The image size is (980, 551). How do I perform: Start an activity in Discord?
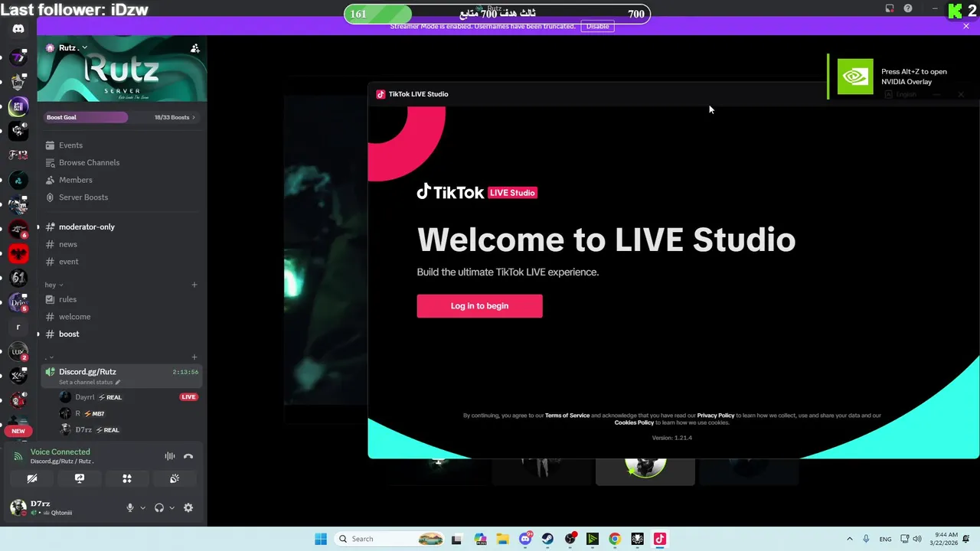pyautogui.click(x=127, y=479)
